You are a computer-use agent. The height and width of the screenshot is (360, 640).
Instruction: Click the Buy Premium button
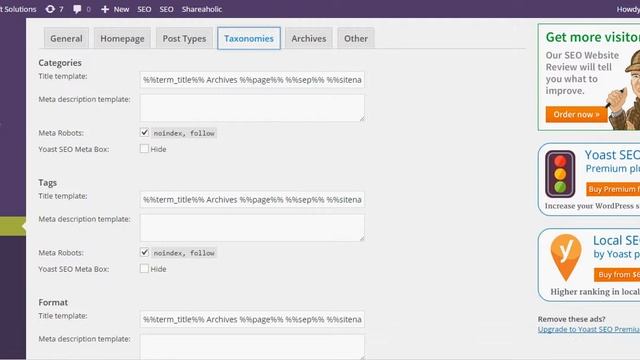point(613,189)
